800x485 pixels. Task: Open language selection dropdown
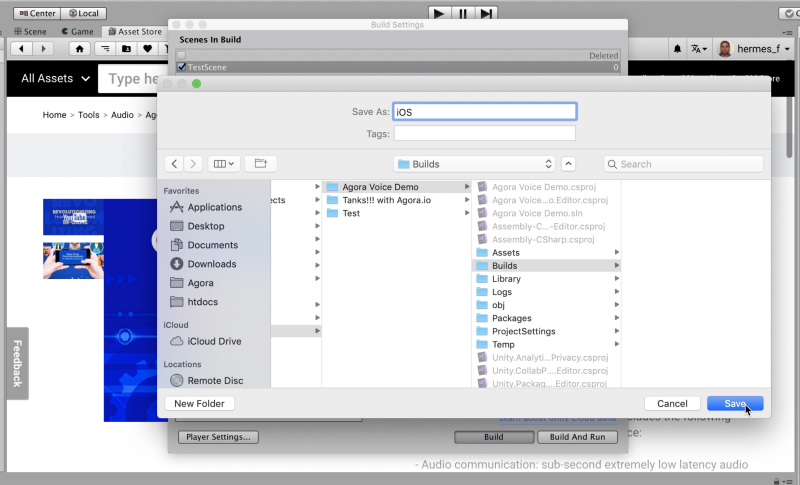pyautogui.click(x=698, y=49)
